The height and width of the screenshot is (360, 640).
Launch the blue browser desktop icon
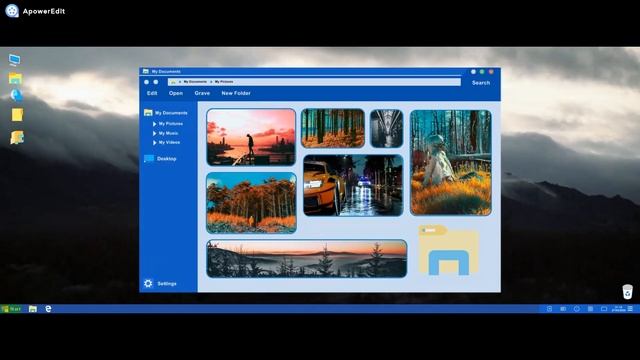(16, 95)
